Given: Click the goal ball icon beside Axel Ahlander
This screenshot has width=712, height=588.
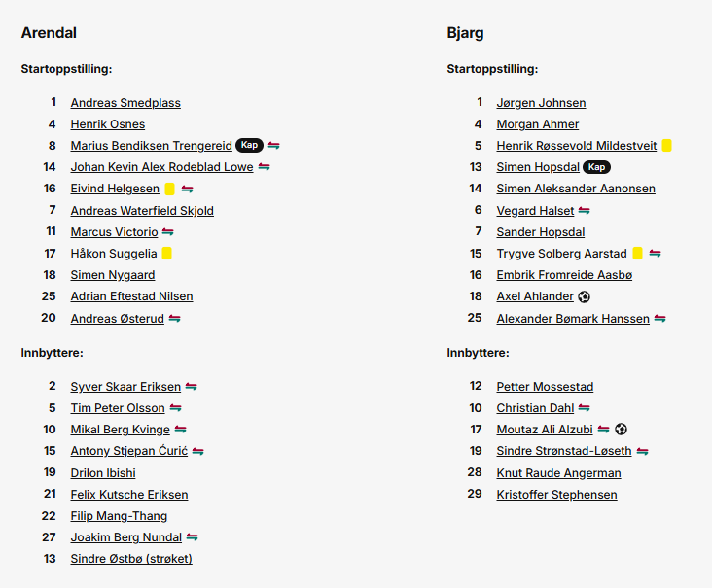Looking at the screenshot, I should [584, 296].
